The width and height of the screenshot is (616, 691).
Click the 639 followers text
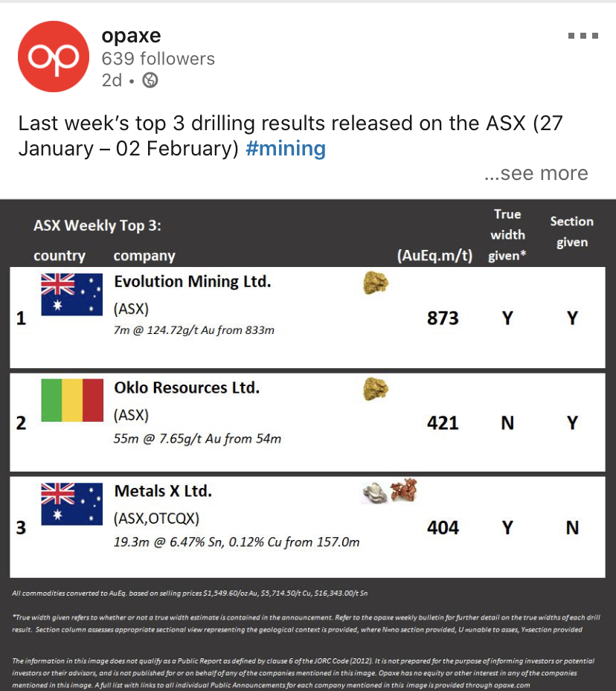pos(158,59)
